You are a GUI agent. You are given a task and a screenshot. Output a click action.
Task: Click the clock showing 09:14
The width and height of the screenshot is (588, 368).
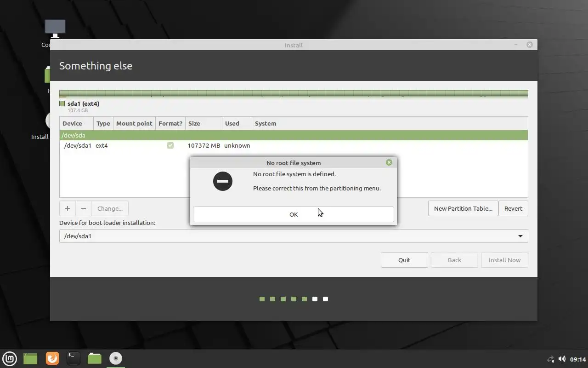[578, 359]
